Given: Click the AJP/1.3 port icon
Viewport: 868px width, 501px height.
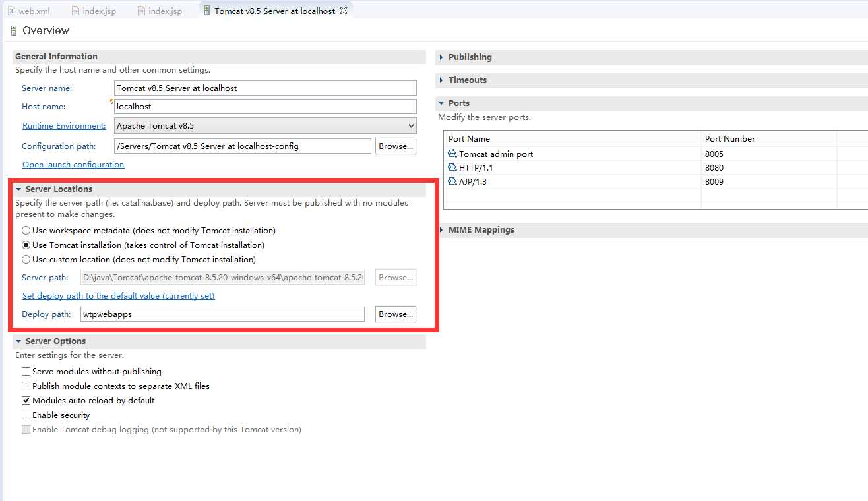Looking at the screenshot, I should point(452,181).
